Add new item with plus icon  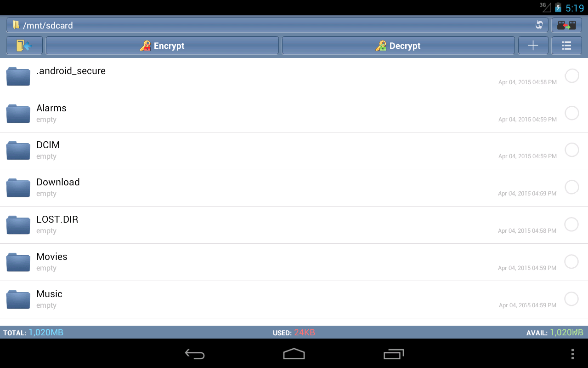[x=533, y=46]
